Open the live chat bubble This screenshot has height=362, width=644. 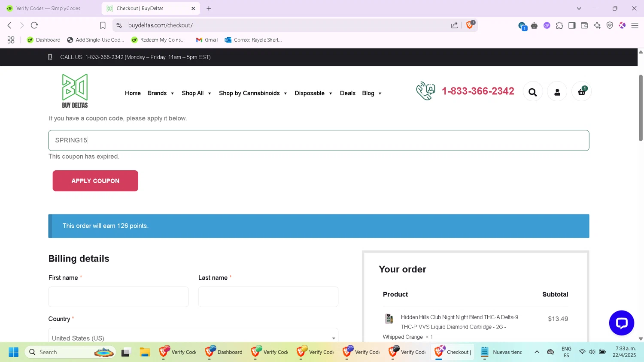(621, 323)
